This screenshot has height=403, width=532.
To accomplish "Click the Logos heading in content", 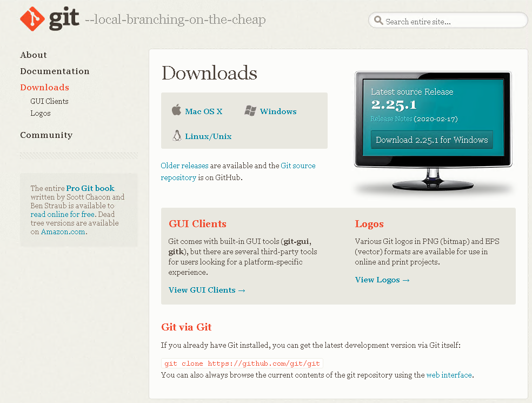I will point(369,224).
